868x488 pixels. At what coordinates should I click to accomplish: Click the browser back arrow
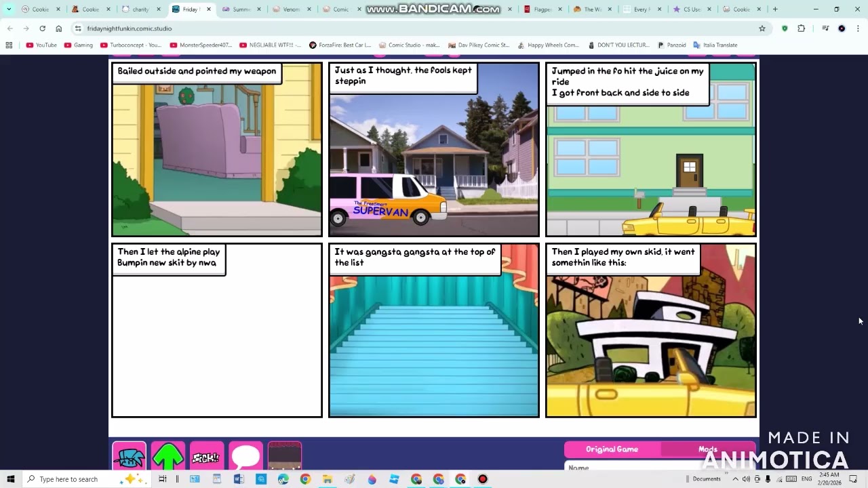coord(9,28)
